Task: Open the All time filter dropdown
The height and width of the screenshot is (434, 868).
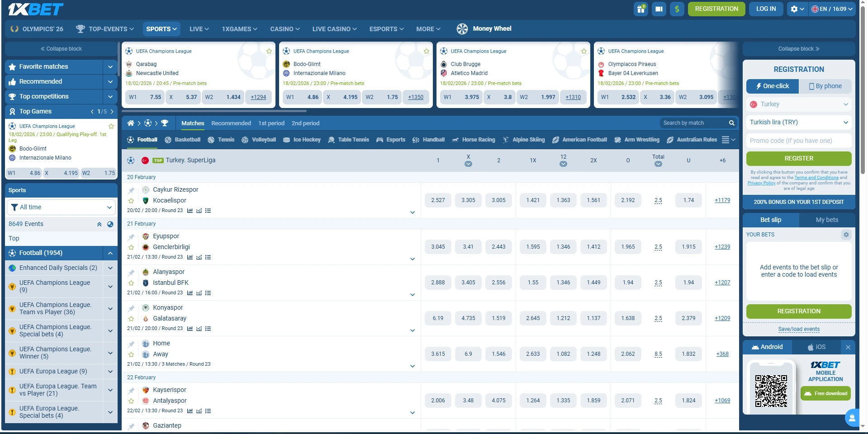Action: (x=61, y=207)
